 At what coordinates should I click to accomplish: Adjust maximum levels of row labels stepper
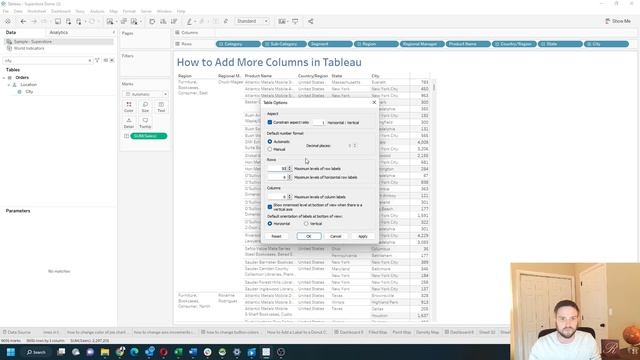pyautogui.click(x=290, y=169)
